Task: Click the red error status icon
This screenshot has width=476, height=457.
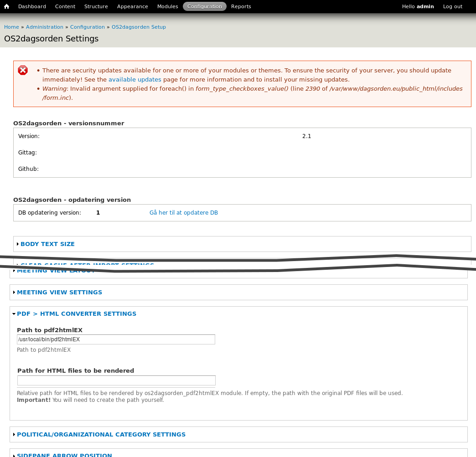Action: [23, 71]
